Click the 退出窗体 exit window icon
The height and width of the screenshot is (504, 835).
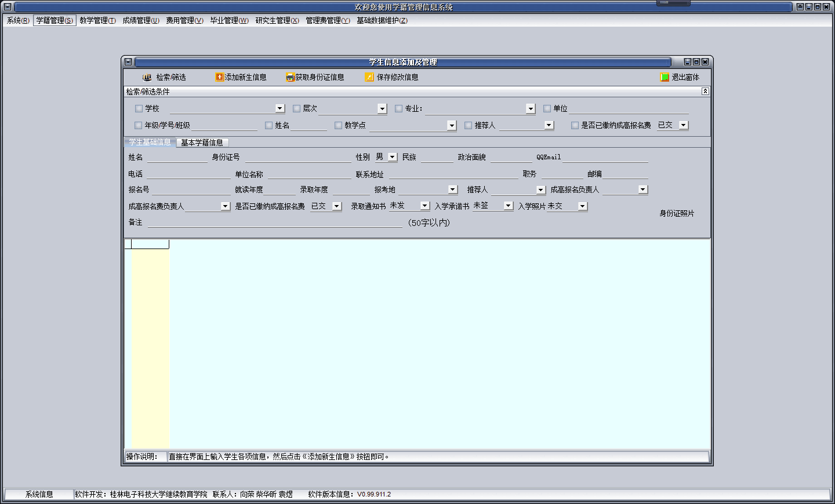[665, 77]
